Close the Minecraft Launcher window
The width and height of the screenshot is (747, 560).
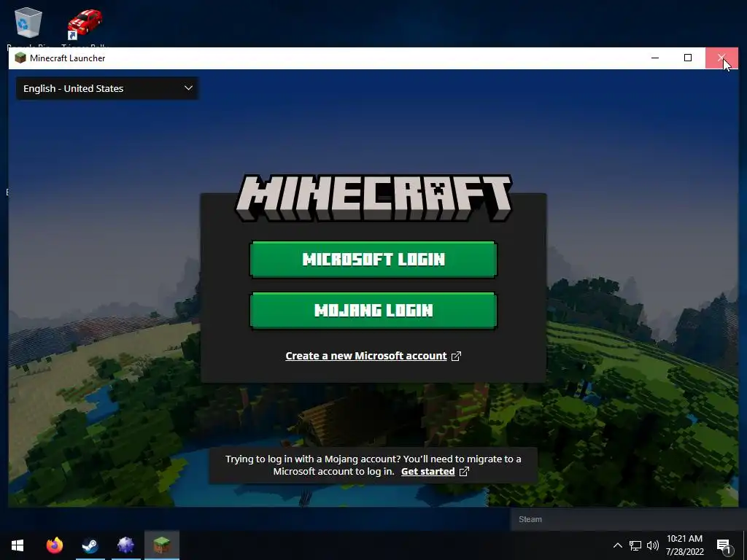click(721, 58)
